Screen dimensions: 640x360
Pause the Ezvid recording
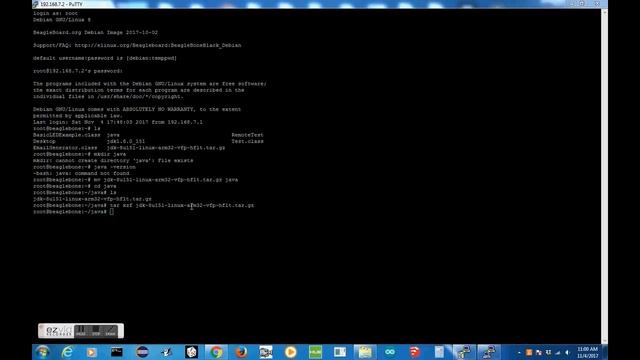tap(81, 331)
